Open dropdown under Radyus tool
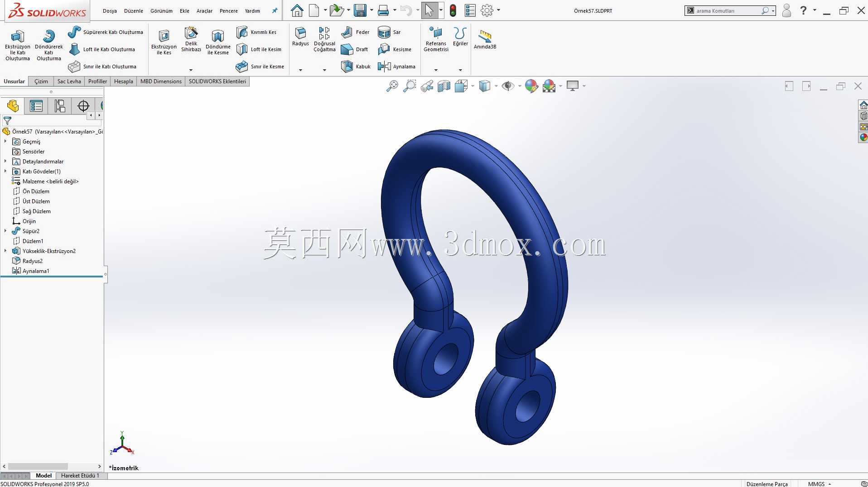This screenshot has width=868, height=487. [300, 70]
